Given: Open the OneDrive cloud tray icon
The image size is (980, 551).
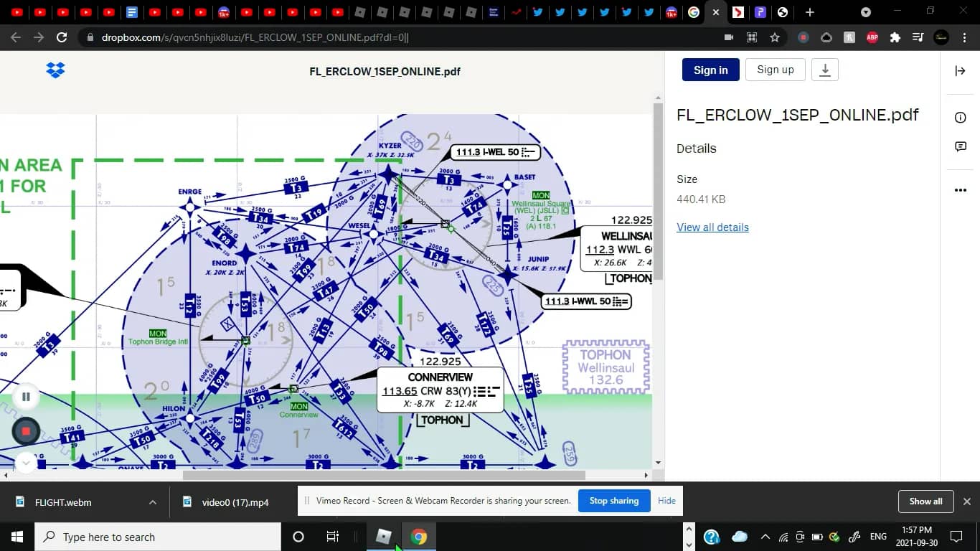Looking at the screenshot, I should pyautogui.click(x=740, y=537).
